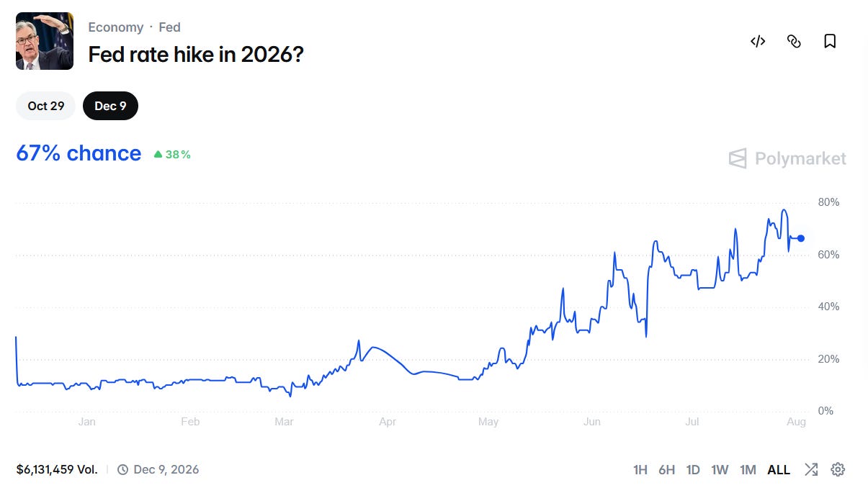
Task: Open the Fed category link
Action: click(x=169, y=27)
